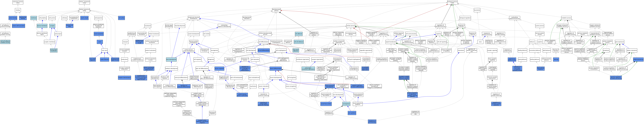Select the 'response to dietary excess' node
644x124 pixels.
point(512,59)
